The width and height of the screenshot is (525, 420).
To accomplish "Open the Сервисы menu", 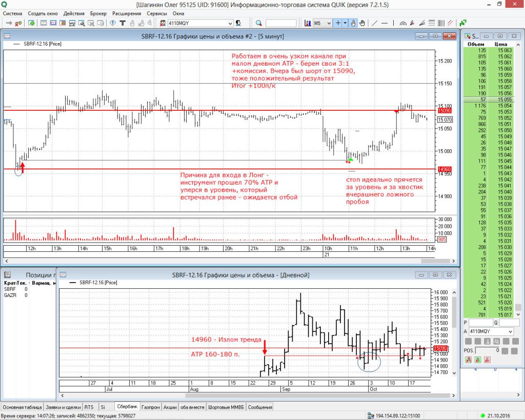I will pyautogui.click(x=157, y=13).
